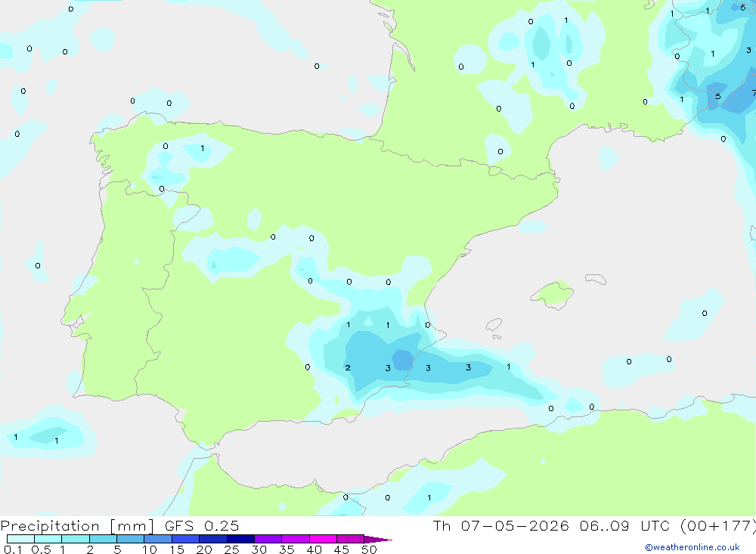Click the '35' legend scale label
The height and width of the screenshot is (554, 756).
point(287,549)
